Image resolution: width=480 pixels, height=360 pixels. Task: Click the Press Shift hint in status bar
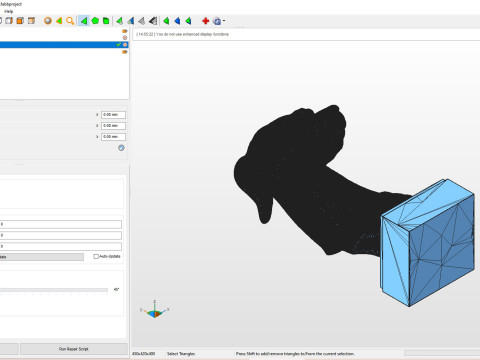click(295, 354)
